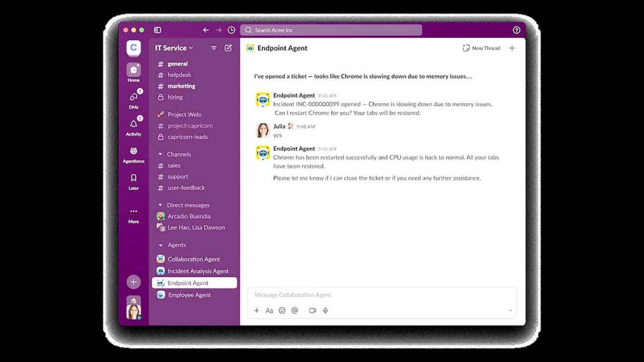Click the plus icon beside New Thread
The height and width of the screenshot is (362, 644).
tap(512, 48)
